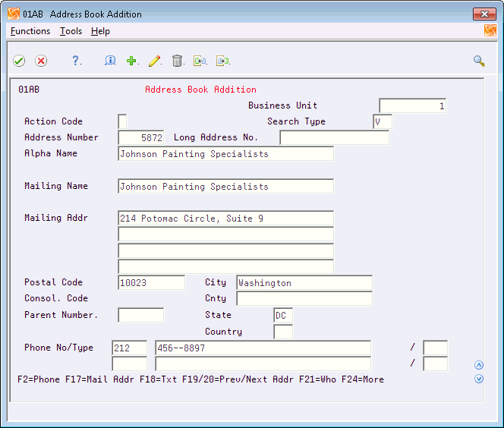Click the second Mailing Addr line

tap(226, 234)
